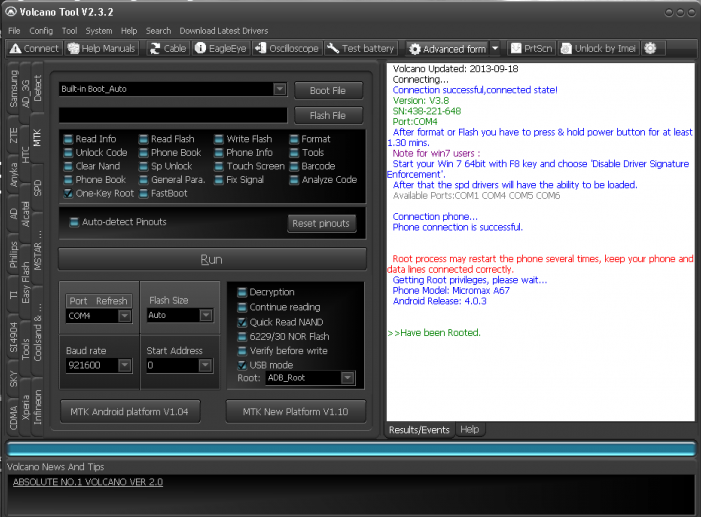Select the Xperia side tab
The height and width of the screenshot is (517, 701).
tap(25, 407)
